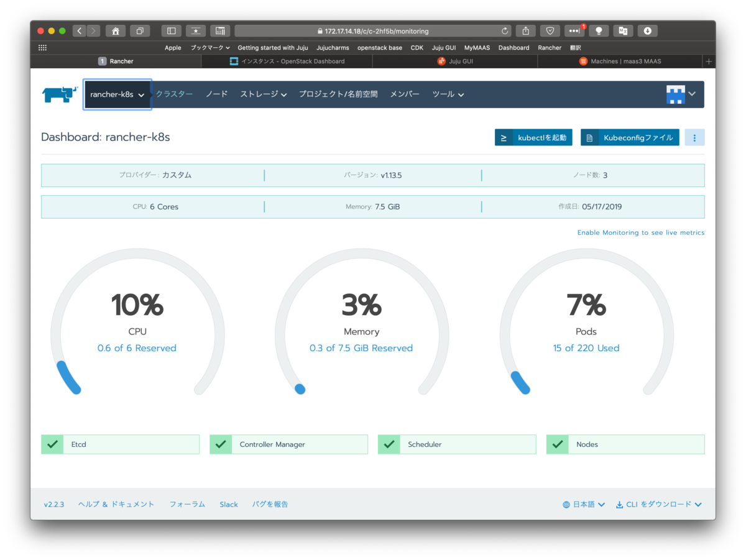
Task: Click the reader list toolbar icon
Action: [x=219, y=30]
